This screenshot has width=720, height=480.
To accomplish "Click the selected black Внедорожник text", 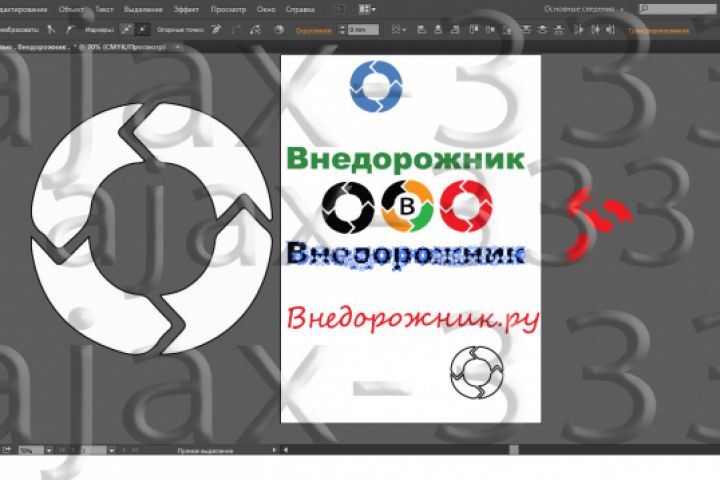I will pos(406,254).
